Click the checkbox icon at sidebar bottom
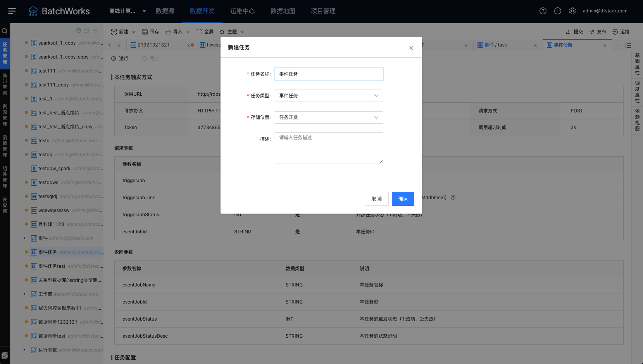This screenshot has width=643, height=364. point(5,355)
